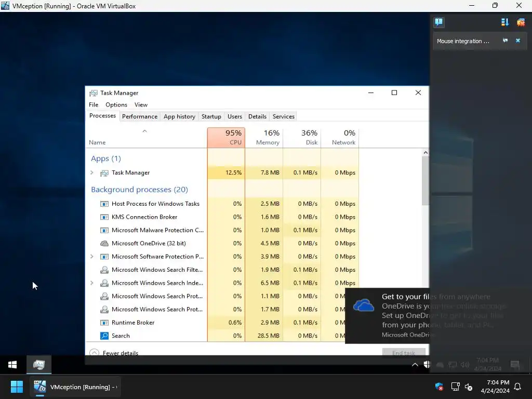Clear all VirtualBox notifications icon
The image size is (532, 399).
pos(521,22)
